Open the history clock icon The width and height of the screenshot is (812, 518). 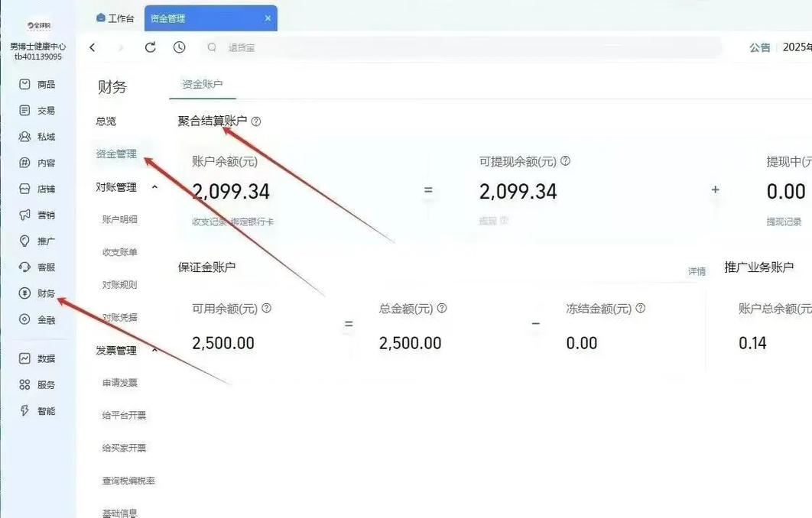[x=179, y=47]
